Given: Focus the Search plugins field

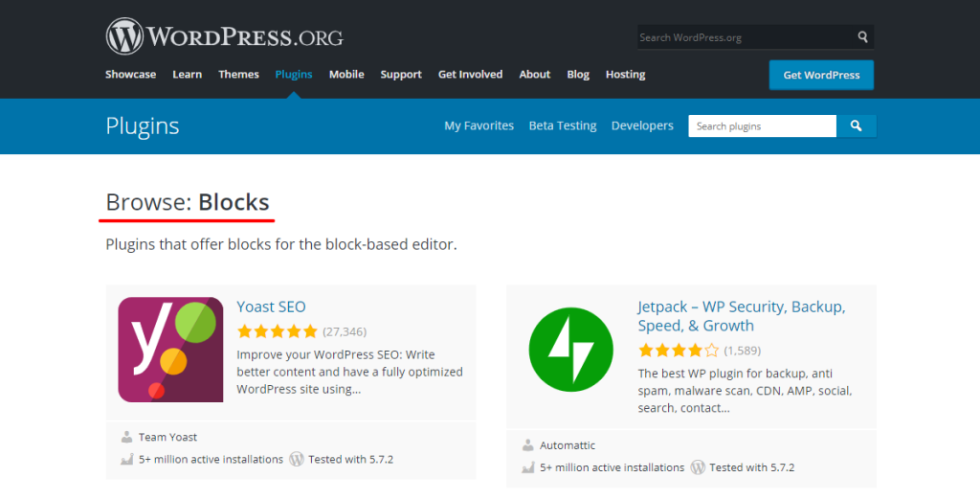Looking at the screenshot, I should click(763, 125).
